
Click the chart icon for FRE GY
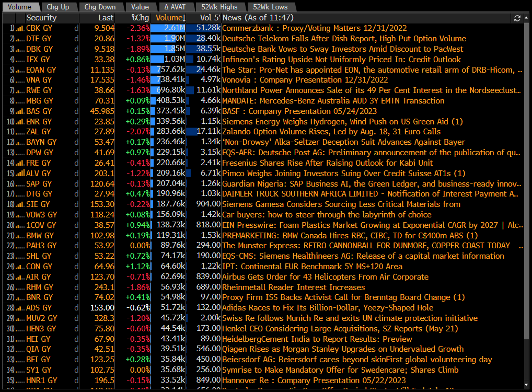click(x=20, y=163)
